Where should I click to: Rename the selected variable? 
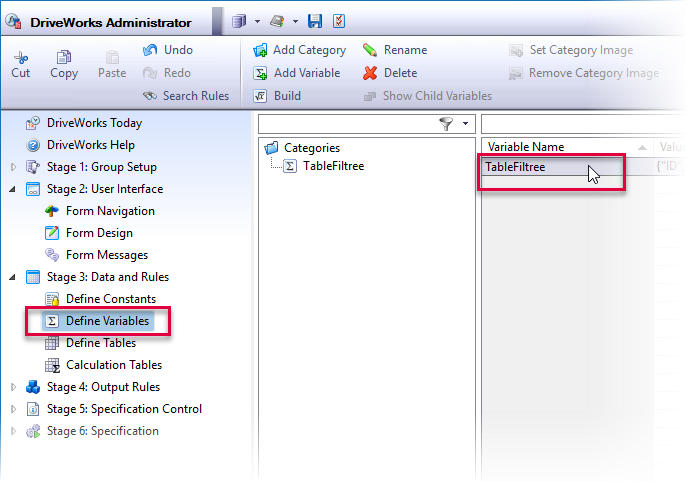(x=395, y=50)
